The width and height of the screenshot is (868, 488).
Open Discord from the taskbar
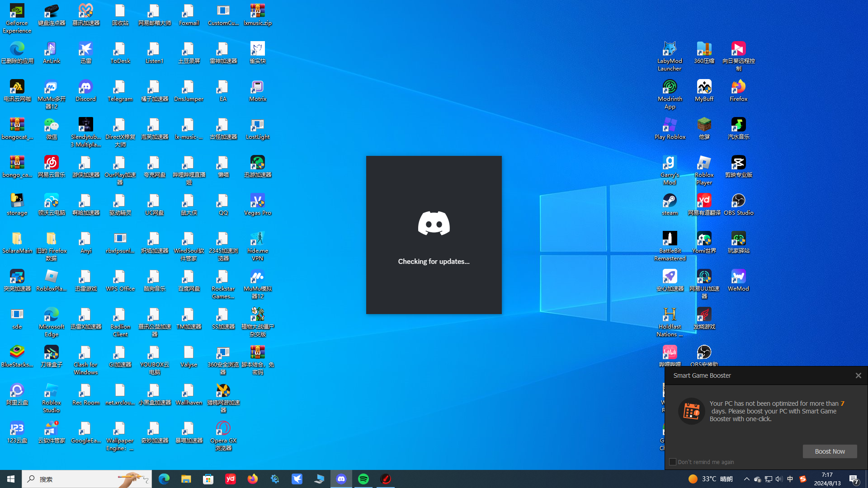pyautogui.click(x=341, y=479)
